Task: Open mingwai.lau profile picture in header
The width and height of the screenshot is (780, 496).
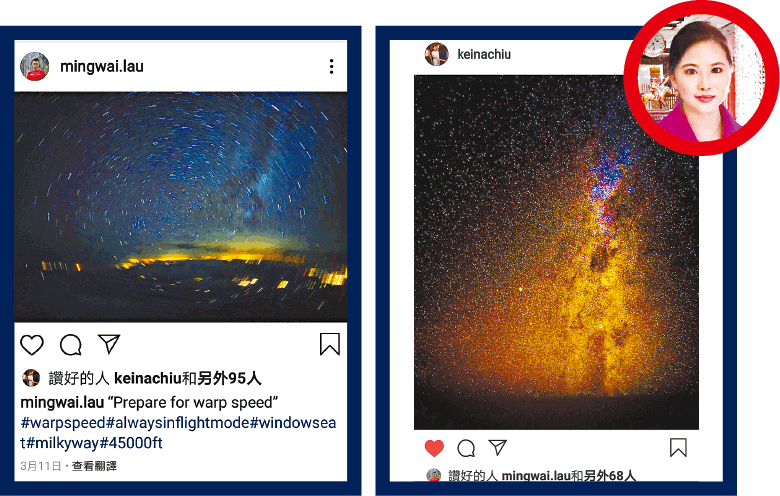Action: point(35,66)
